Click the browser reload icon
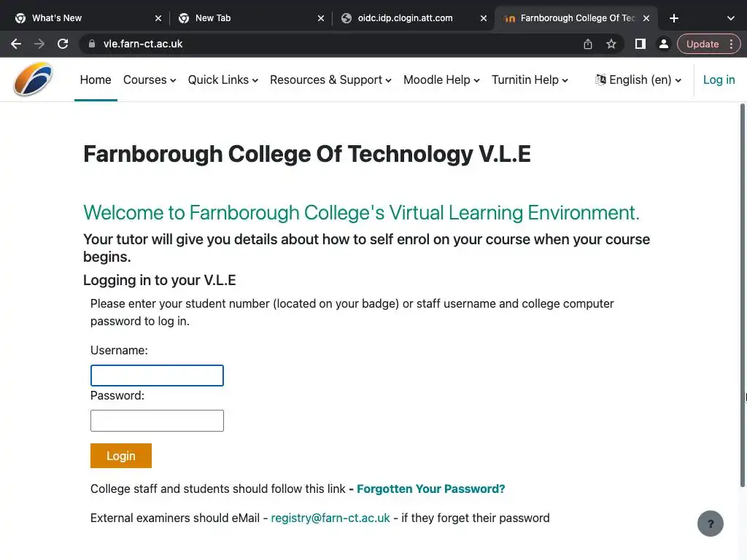Image resolution: width=747 pixels, height=560 pixels. [63, 44]
